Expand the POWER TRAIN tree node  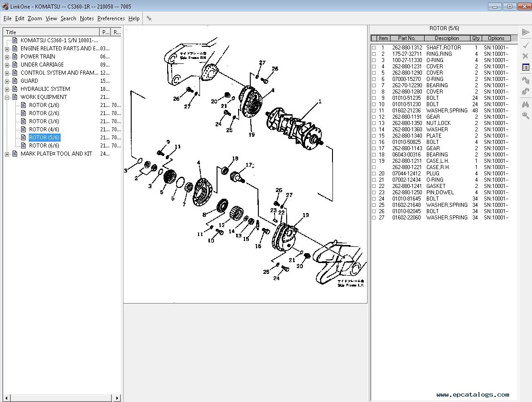7,57
